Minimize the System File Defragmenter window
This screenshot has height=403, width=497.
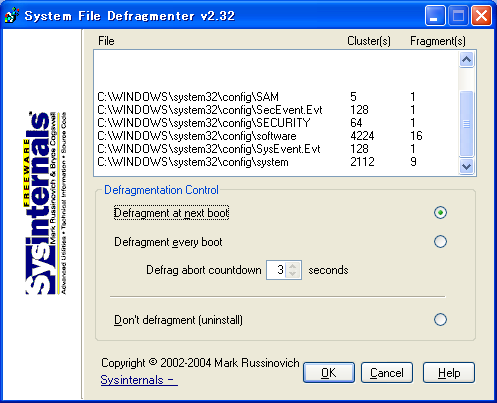tap(435, 15)
